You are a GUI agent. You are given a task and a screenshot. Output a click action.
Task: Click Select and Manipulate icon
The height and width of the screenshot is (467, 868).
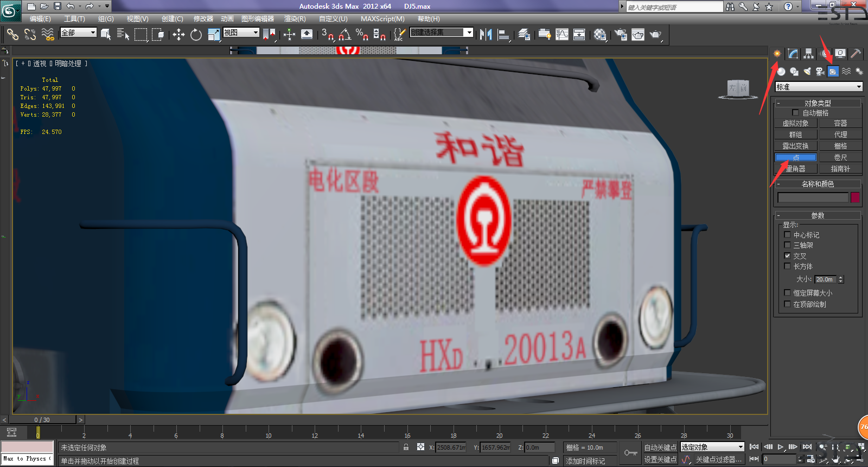[289, 35]
